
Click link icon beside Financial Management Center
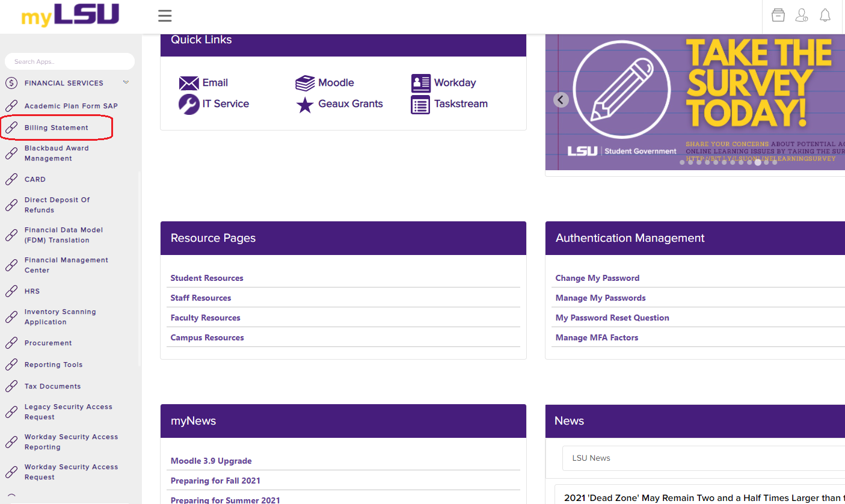coord(11,265)
